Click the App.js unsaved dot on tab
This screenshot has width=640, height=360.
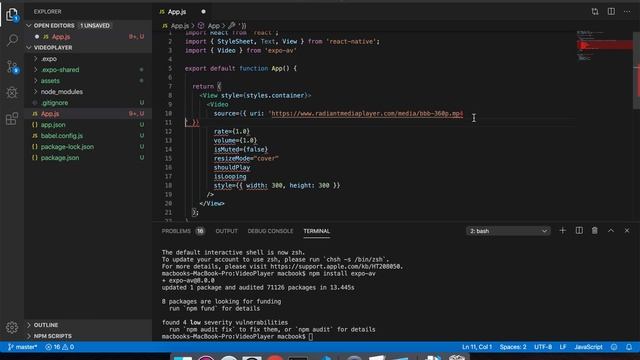coord(203,12)
